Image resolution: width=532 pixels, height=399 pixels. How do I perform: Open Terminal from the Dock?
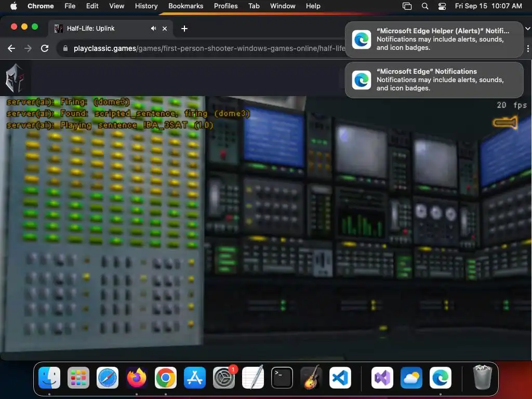pyautogui.click(x=282, y=377)
